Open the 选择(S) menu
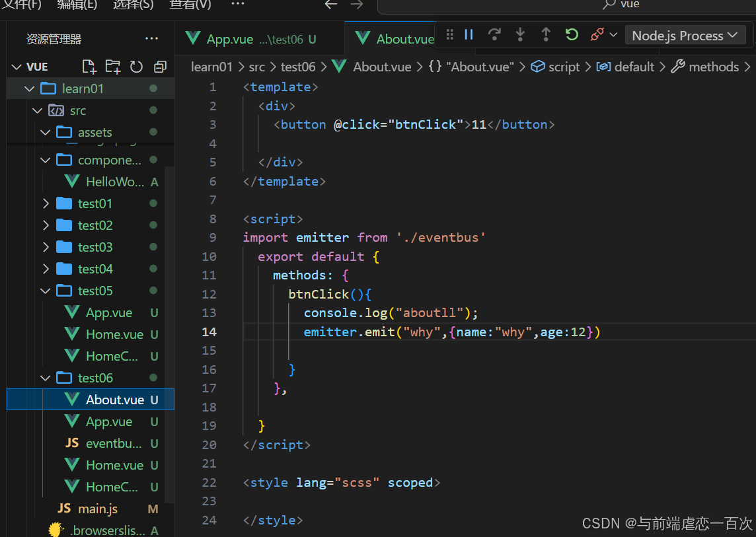This screenshot has width=756, height=537. pyautogui.click(x=133, y=5)
